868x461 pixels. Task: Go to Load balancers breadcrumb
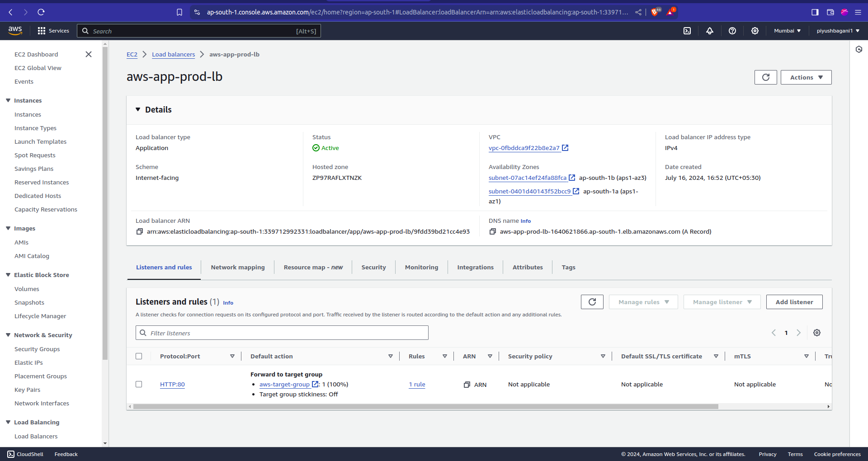174,54
